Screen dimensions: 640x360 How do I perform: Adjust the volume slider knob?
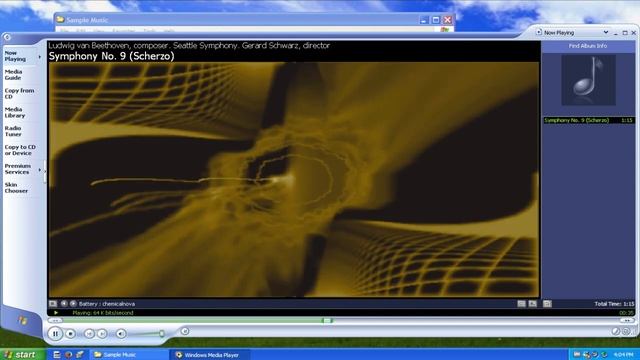(162, 333)
